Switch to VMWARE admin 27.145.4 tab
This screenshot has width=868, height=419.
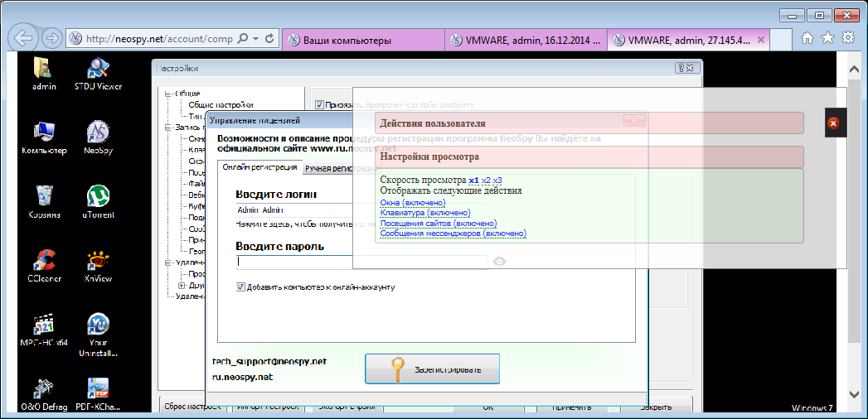tap(688, 41)
